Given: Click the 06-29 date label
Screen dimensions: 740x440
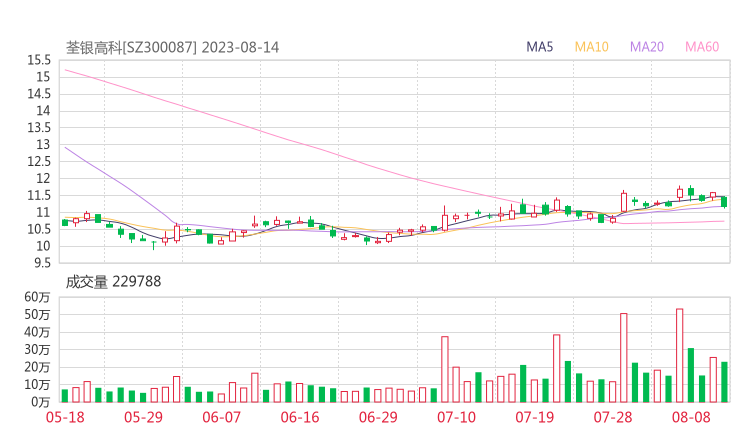Looking at the screenshot, I should 378,417.
